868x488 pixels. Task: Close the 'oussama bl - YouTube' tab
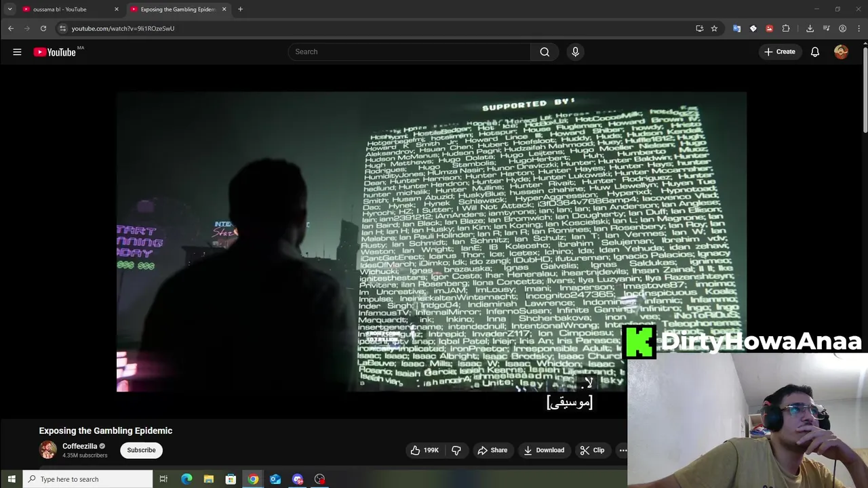[x=117, y=9]
